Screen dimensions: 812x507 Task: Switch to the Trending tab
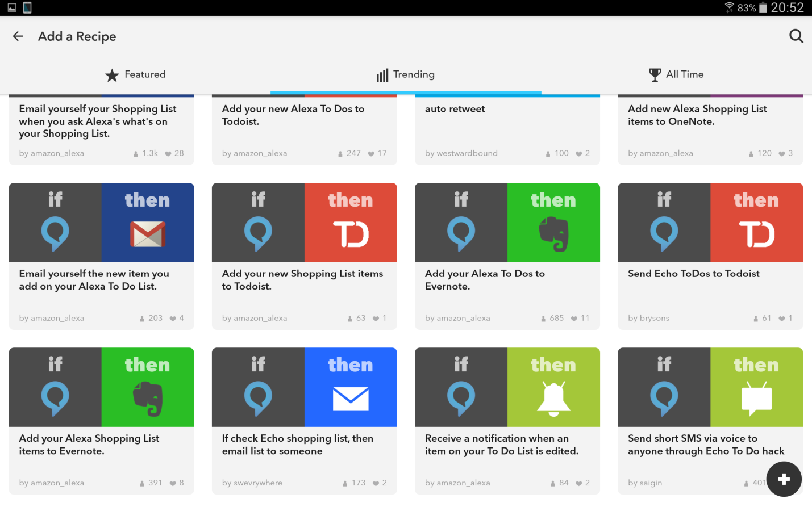click(406, 74)
